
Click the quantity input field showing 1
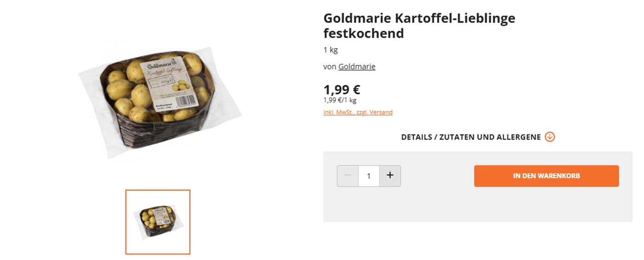[x=368, y=176]
